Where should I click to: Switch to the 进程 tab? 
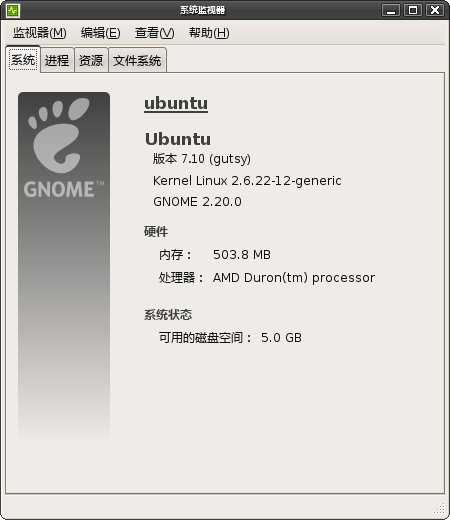[x=57, y=60]
